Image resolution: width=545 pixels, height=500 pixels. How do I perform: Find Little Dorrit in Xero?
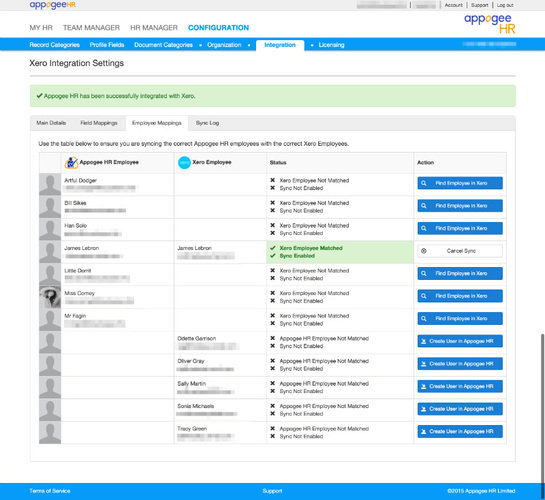tap(460, 273)
